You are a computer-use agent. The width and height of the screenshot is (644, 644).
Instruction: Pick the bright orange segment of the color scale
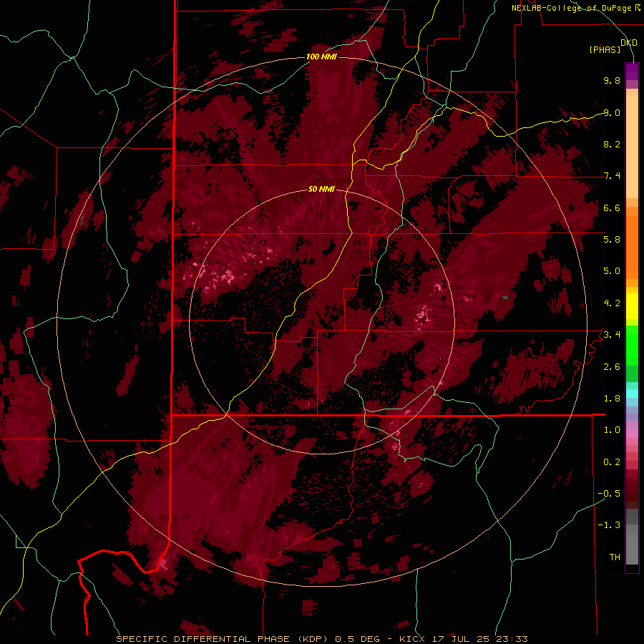click(632, 248)
